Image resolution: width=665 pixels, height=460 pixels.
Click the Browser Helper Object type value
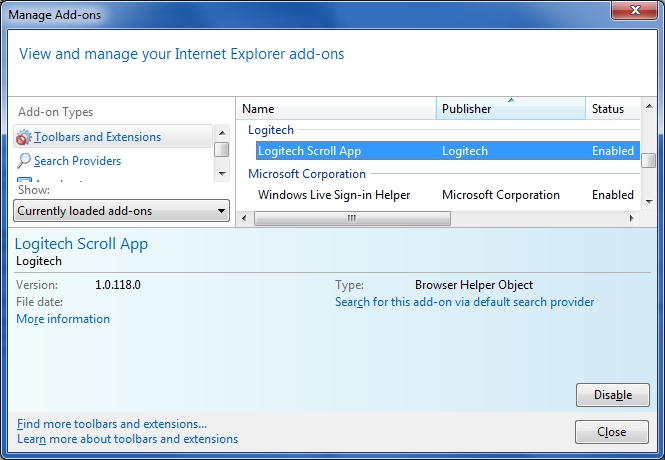(474, 285)
